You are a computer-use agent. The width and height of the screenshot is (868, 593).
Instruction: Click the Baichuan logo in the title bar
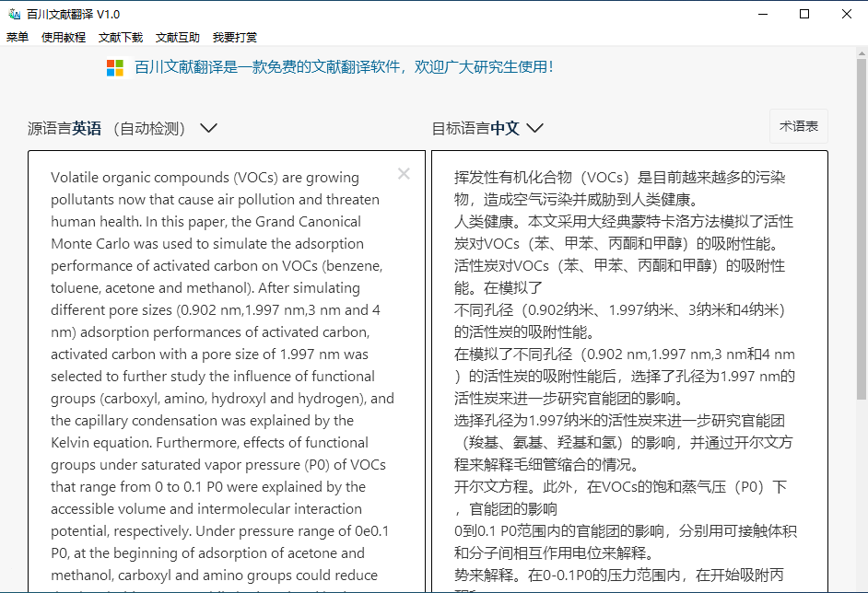pos(13,14)
